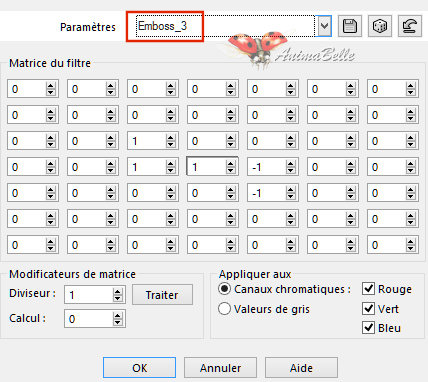
Task: Click the randomize dice icon
Action: pyautogui.click(x=380, y=26)
